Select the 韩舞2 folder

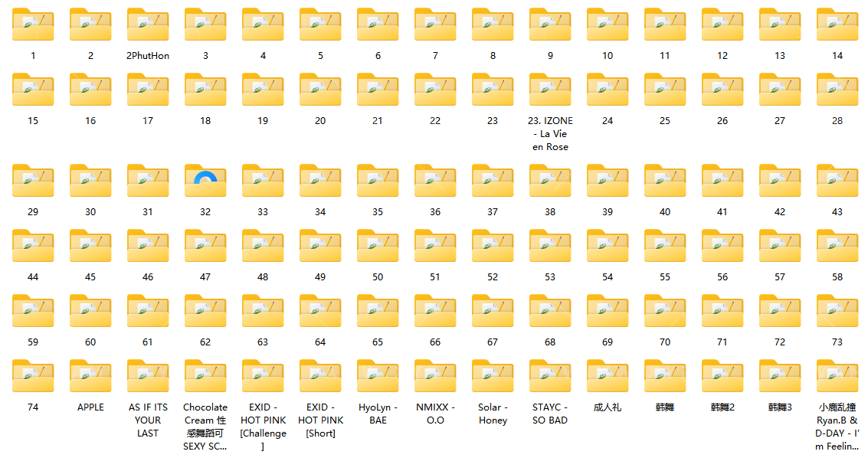722,377
